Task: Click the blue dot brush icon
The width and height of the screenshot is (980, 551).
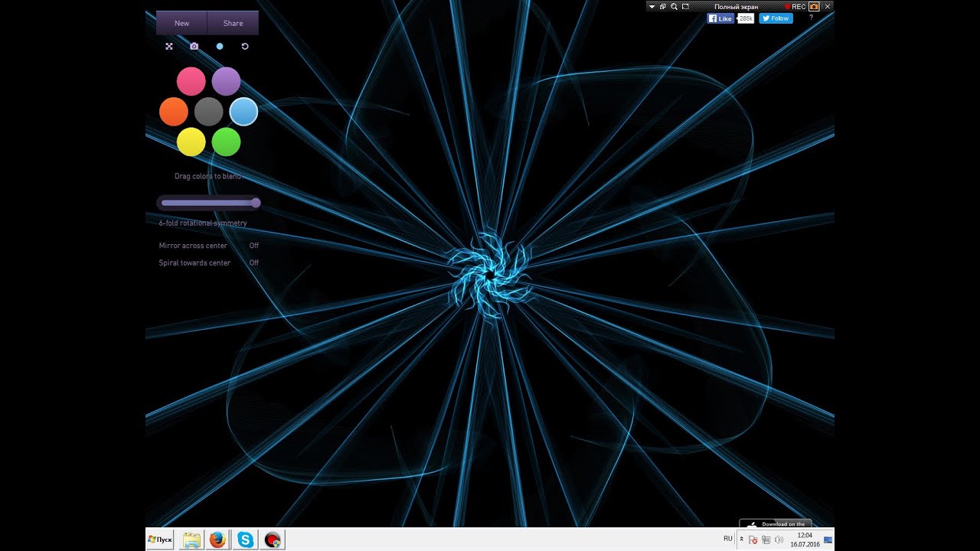Action: [220, 47]
